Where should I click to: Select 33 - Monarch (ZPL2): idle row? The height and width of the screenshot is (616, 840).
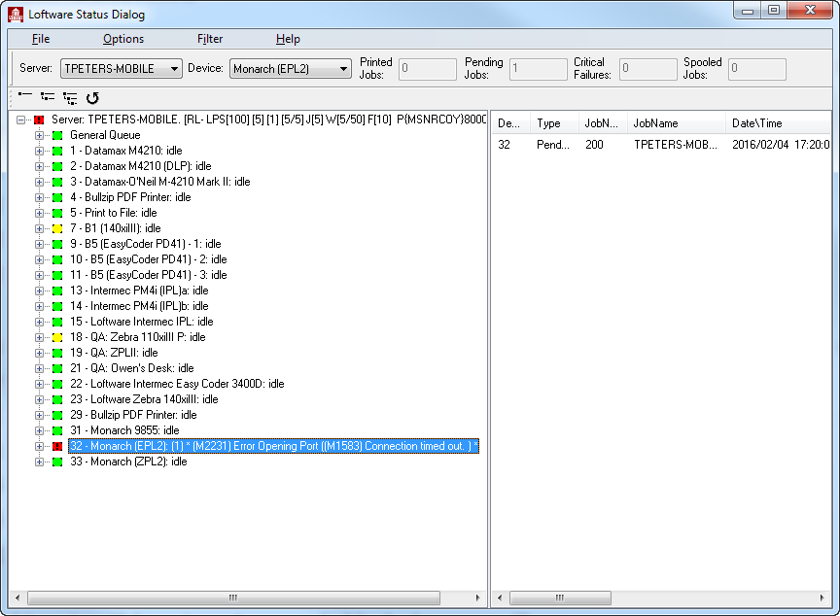(x=128, y=462)
